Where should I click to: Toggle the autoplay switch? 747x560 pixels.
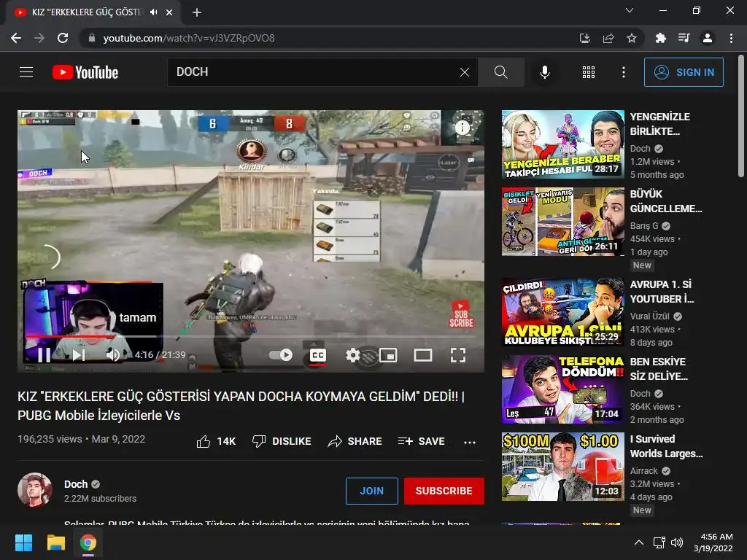[281, 355]
